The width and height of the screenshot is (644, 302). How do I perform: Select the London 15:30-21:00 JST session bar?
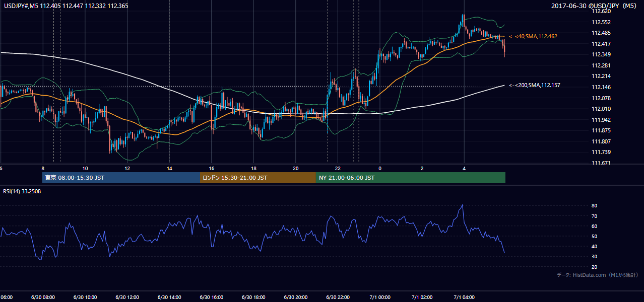tap(258, 178)
